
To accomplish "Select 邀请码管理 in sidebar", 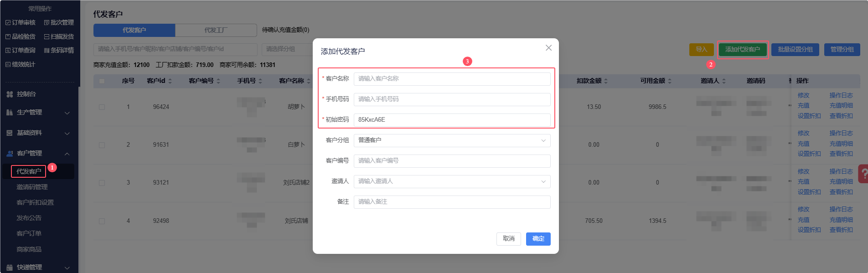I will [32, 187].
